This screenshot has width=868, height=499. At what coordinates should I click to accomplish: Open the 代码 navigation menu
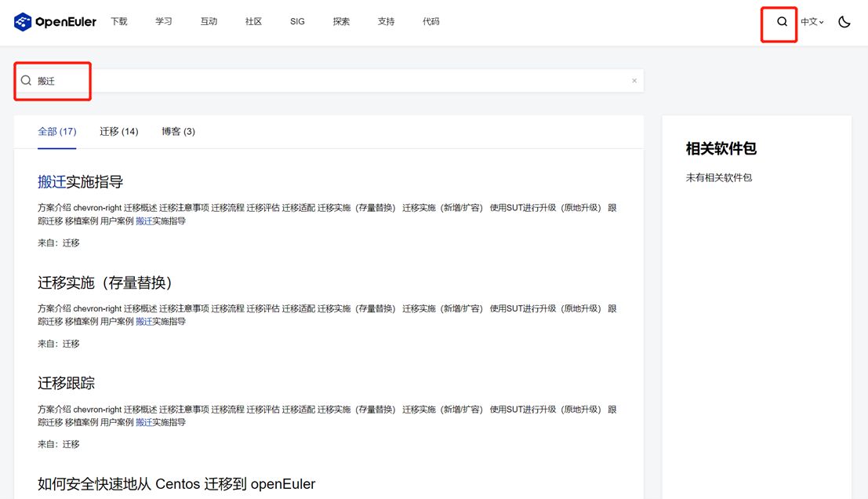pyautogui.click(x=430, y=22)
